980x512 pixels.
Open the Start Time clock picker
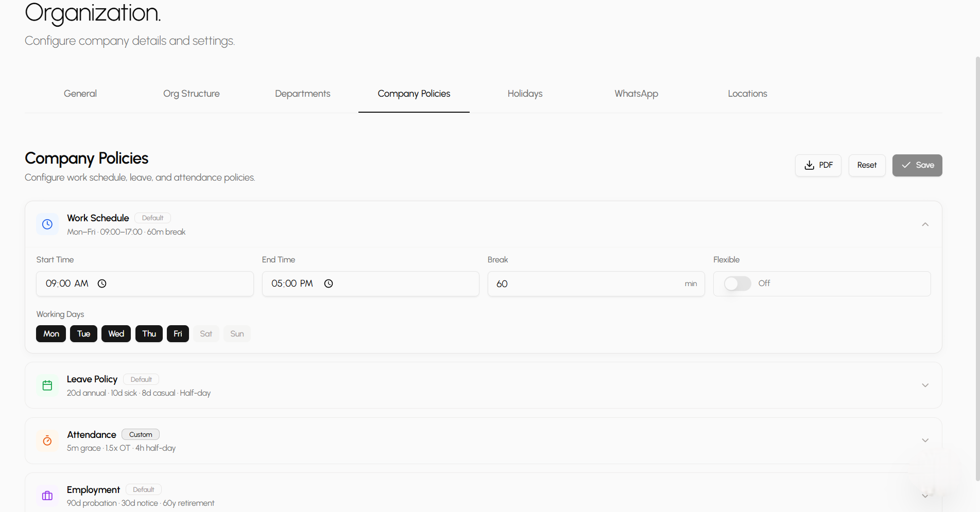(x=101, y=284)
